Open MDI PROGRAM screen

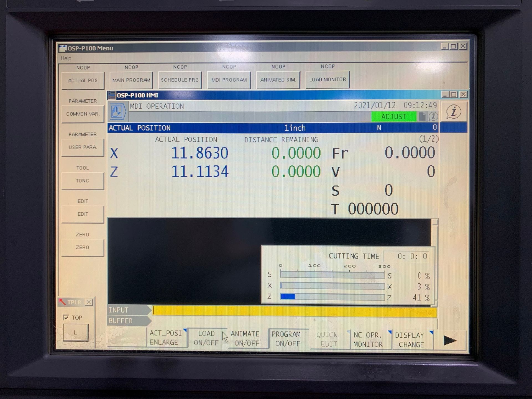229,80
